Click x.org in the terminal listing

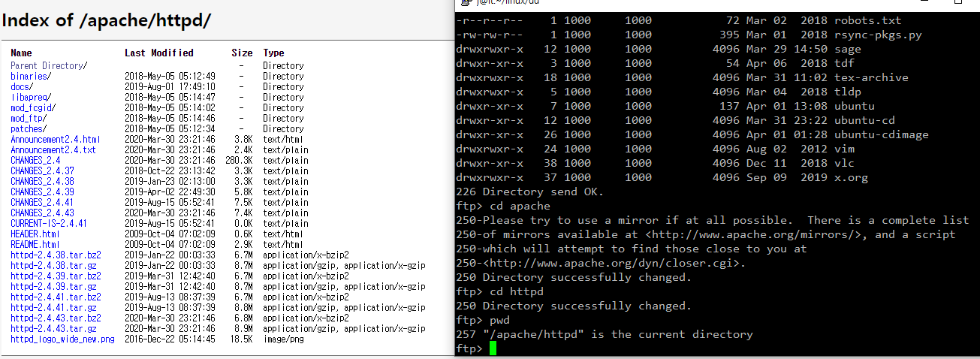point(851,177)
